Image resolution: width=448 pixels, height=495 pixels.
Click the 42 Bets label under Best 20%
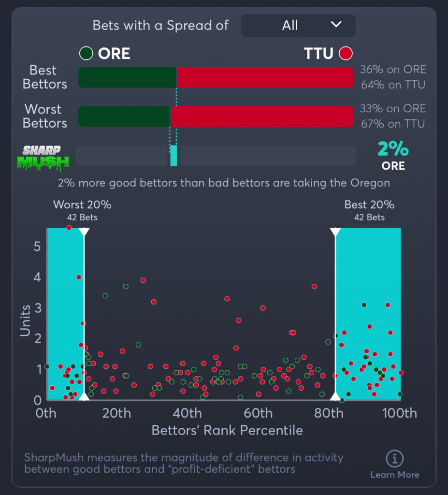369,217
